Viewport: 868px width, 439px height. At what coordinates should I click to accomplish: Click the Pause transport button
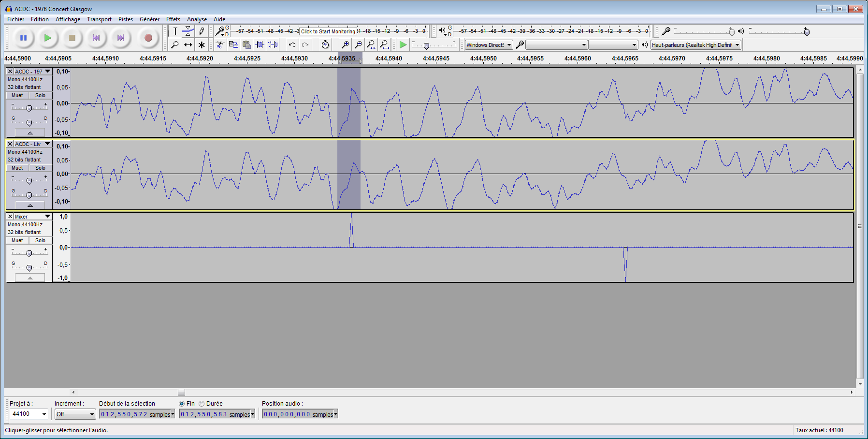(23, 38)
